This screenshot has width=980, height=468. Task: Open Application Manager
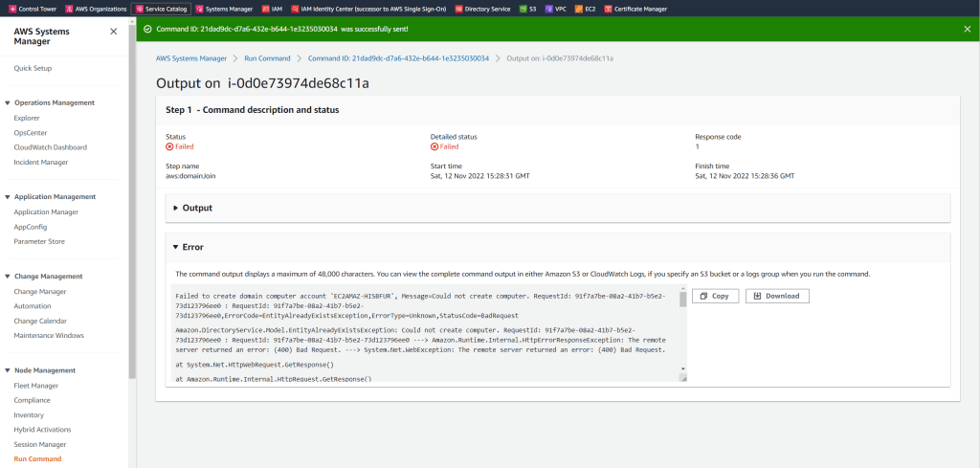click(46, 212)
